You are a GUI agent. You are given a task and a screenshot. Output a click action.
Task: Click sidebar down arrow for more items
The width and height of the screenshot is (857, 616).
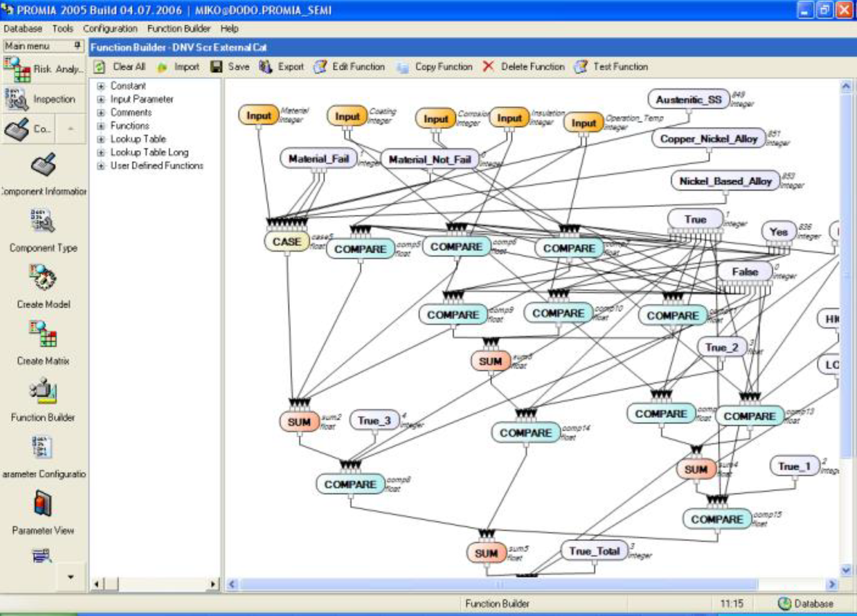point(71,577)
